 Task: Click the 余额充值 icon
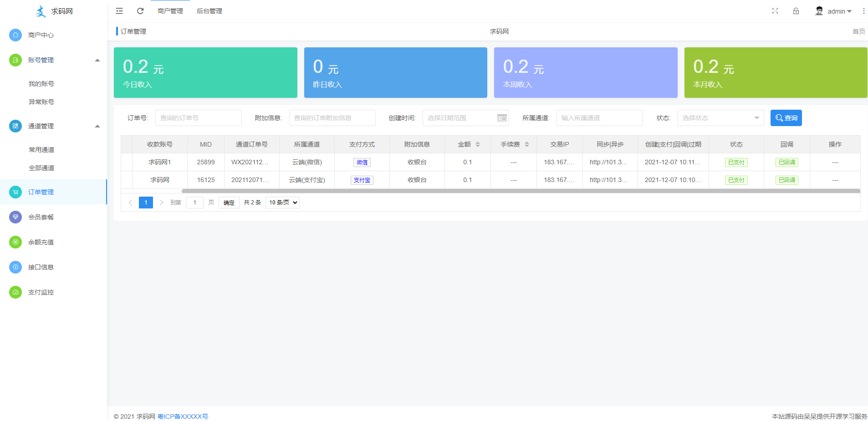point(15,242)
